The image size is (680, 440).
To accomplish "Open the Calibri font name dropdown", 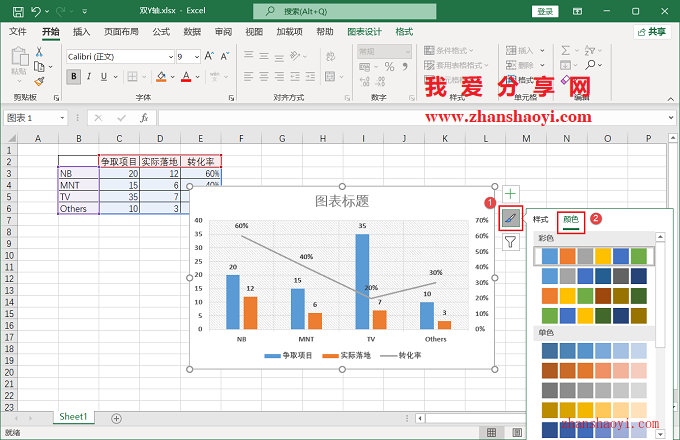I will coord(170,57).
